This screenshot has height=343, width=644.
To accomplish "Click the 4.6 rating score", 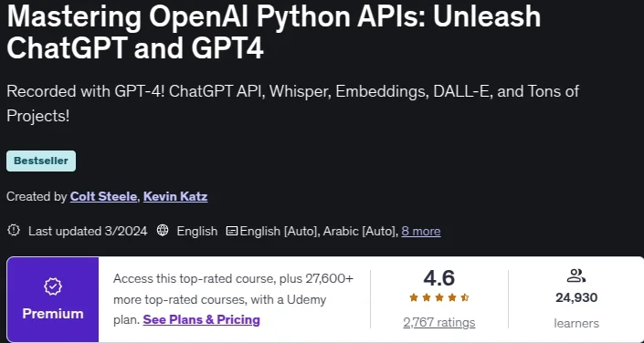I will click(439, 278).
